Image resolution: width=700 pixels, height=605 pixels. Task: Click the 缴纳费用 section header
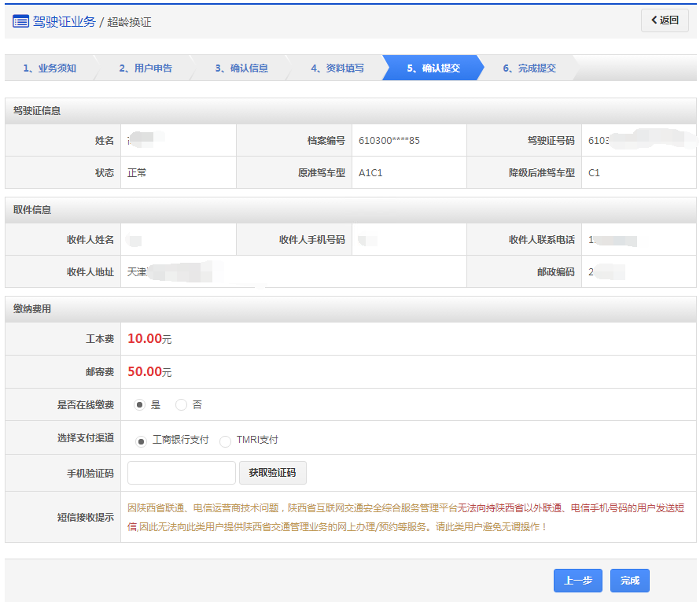click(x=32, y=309)
